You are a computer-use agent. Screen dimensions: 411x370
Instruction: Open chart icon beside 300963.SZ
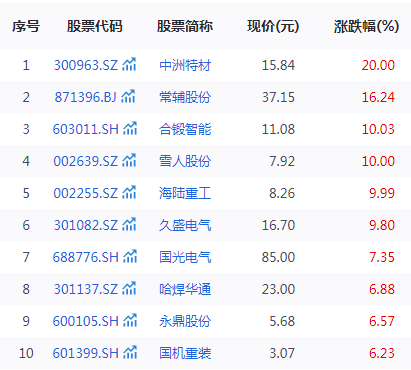[x=129, y=65]
